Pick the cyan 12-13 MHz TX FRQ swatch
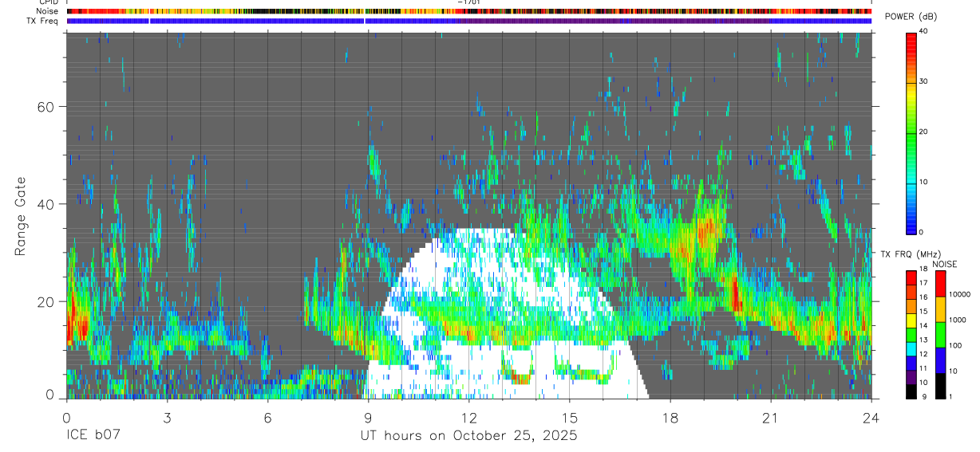 911,348
